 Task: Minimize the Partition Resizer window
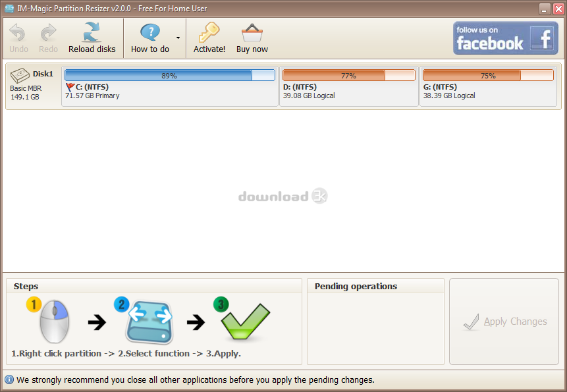[545, 9]
